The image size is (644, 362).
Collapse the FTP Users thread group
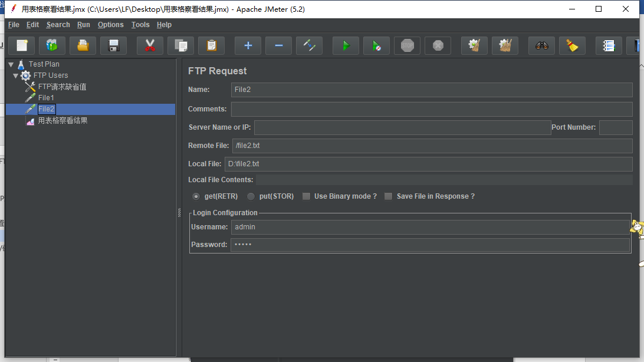coord(15,76)
